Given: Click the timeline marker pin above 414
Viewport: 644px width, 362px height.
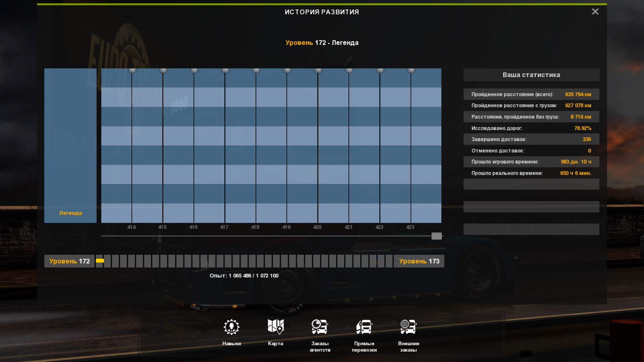Looking at the screenshot, I should [132, 70].
